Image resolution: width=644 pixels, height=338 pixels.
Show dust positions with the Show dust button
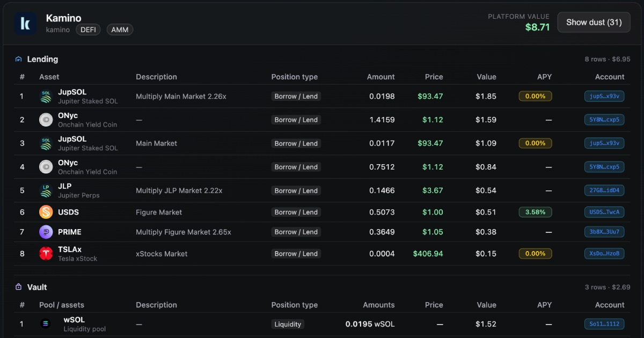(x=594, y=23)
